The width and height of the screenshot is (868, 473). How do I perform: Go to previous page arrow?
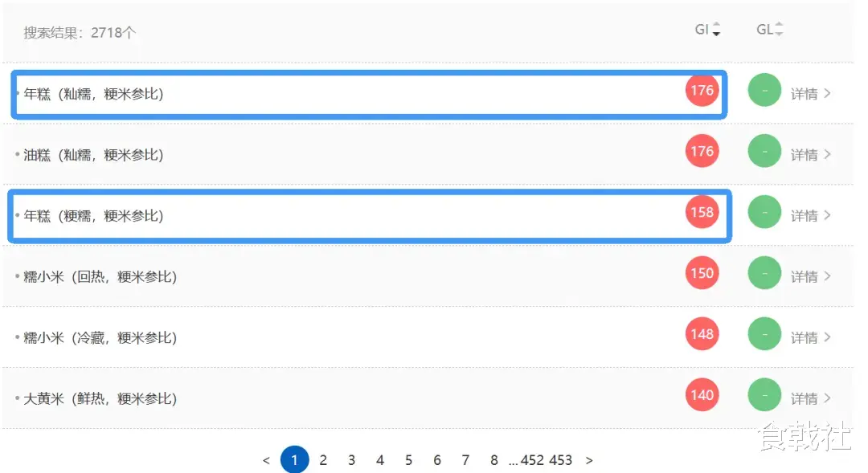[x=266, y=460]
